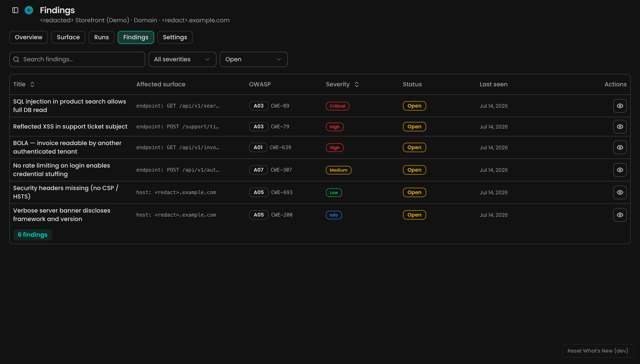
Task: View the Security headers missing finding
Action: coord(620,192)
